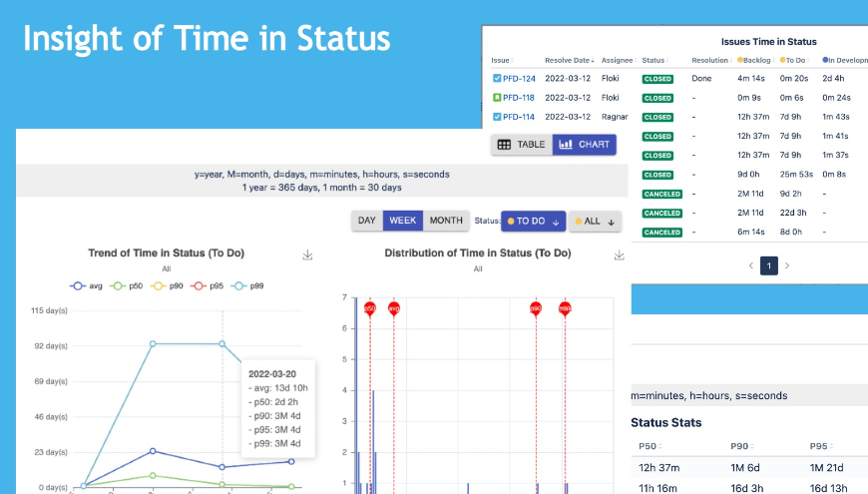Click 'Done' resolution for PFD-124

tap(701, 79)
